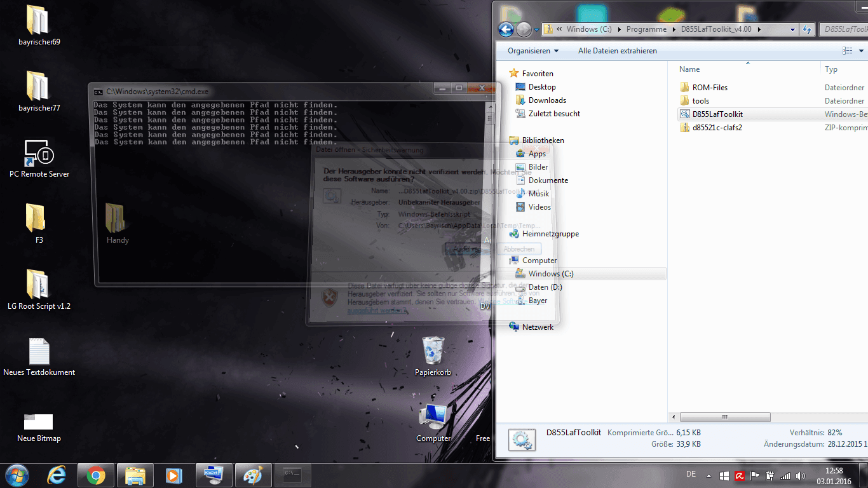The image size is (868, 488).
Task: Expand arrow after D855LafToolkit_v4.00 breadcrumb
Action: [759, 29]
